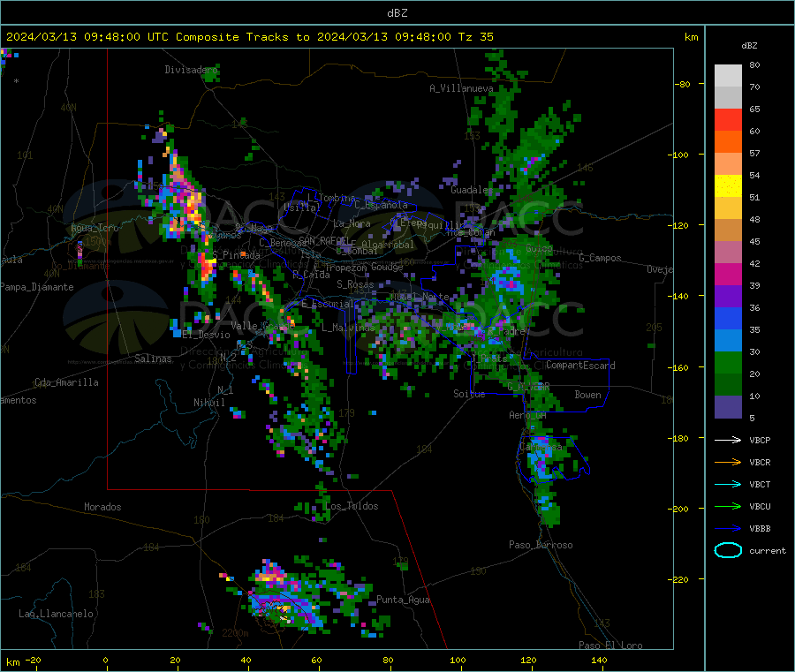Click the 'Soitue' map label
This screenshot has width=795, height=672.
(469, 394)
